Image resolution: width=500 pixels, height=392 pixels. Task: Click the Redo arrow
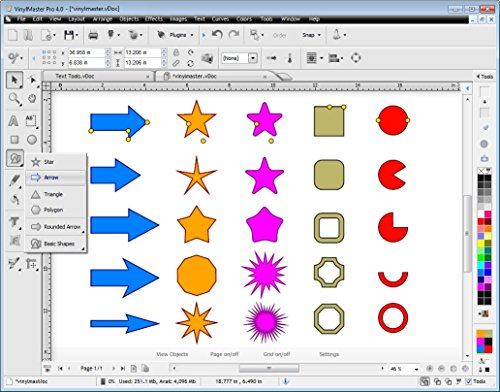pyautogui.click(x=234, y=34)
